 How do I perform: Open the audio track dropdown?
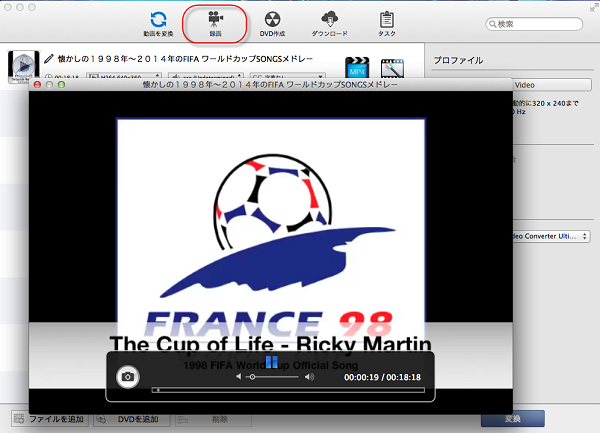tap(206, 76)
